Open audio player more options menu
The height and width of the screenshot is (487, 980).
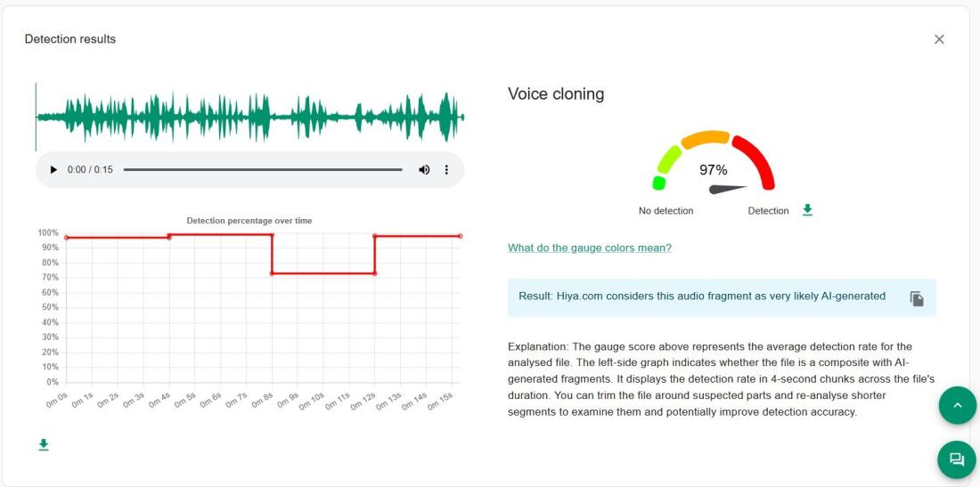pyautogui.click(x=447, y=170)
